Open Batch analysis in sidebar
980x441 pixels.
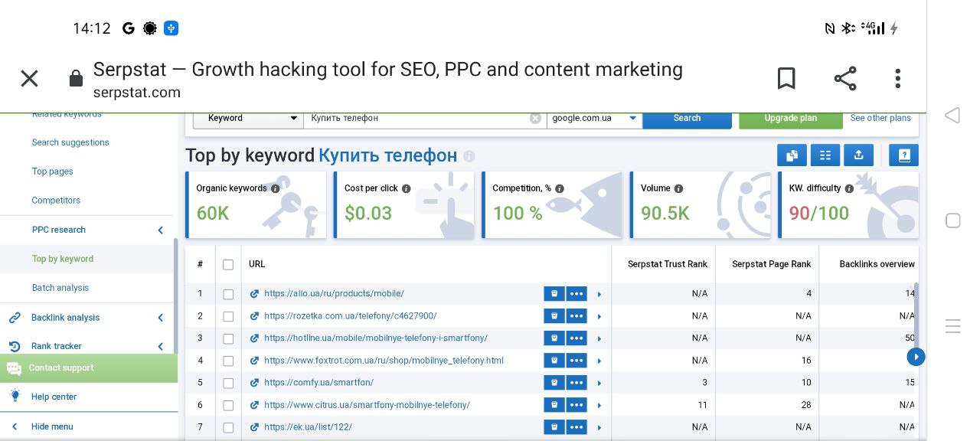[x=60, y=288]
